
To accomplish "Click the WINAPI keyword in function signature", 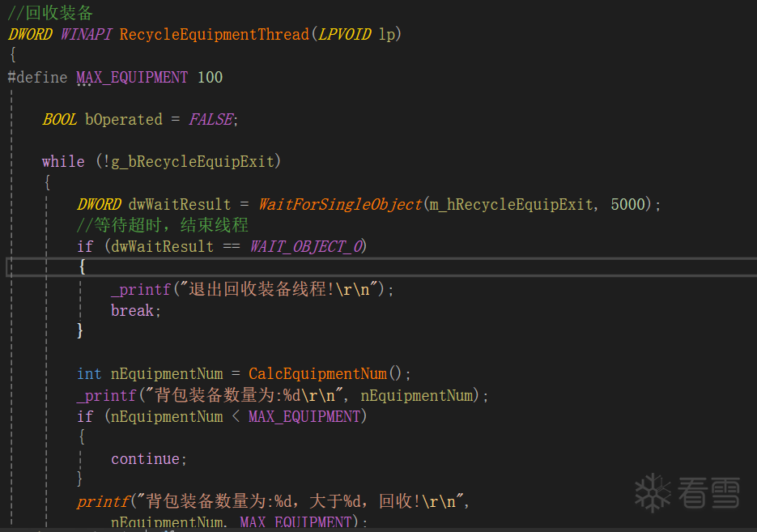I will click(86, 34).
